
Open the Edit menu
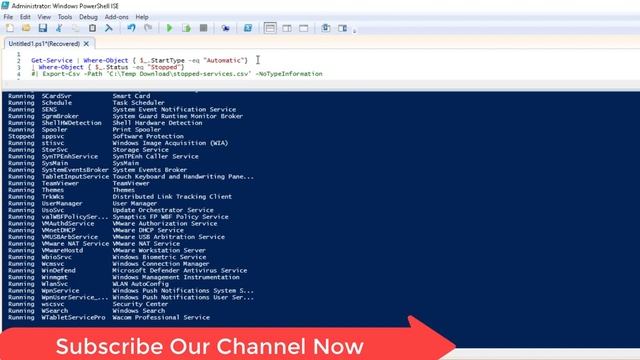[x=25, y=17]
